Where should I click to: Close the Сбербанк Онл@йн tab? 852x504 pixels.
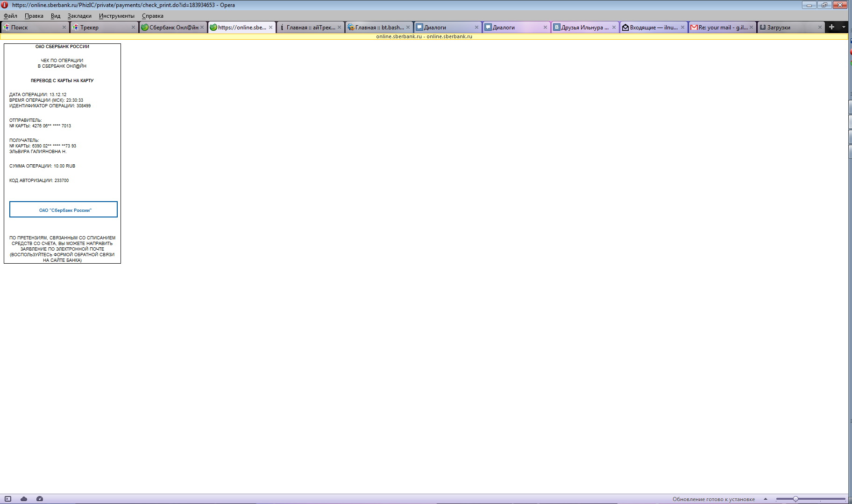pos(202,28)
